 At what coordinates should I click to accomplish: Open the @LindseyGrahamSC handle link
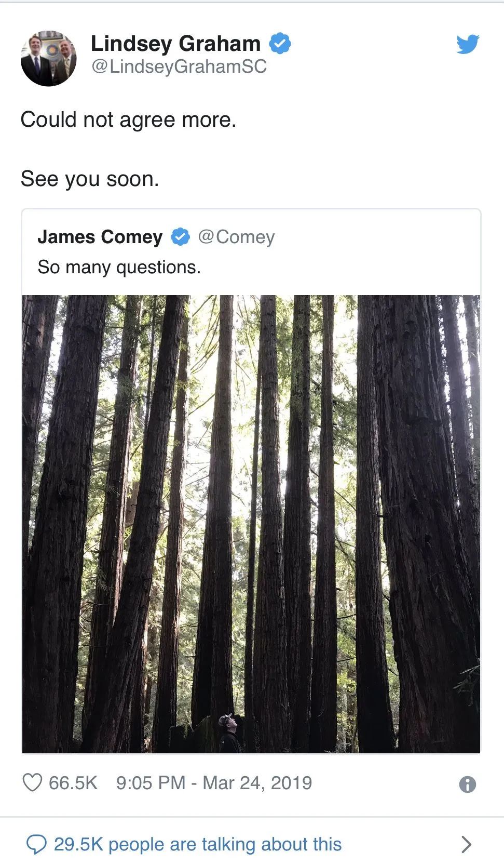(x=179, y=66)
